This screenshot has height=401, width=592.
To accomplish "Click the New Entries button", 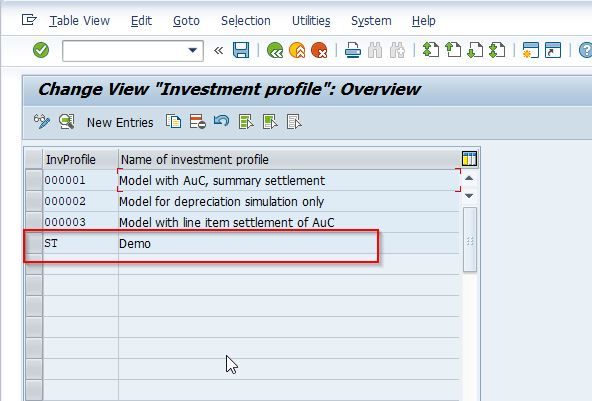I will 120,123.
